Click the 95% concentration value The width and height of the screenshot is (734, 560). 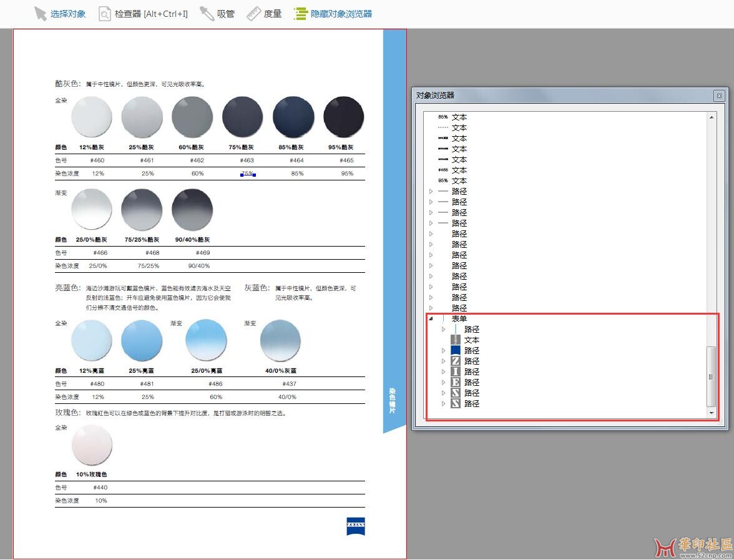[x=347, y=174]
